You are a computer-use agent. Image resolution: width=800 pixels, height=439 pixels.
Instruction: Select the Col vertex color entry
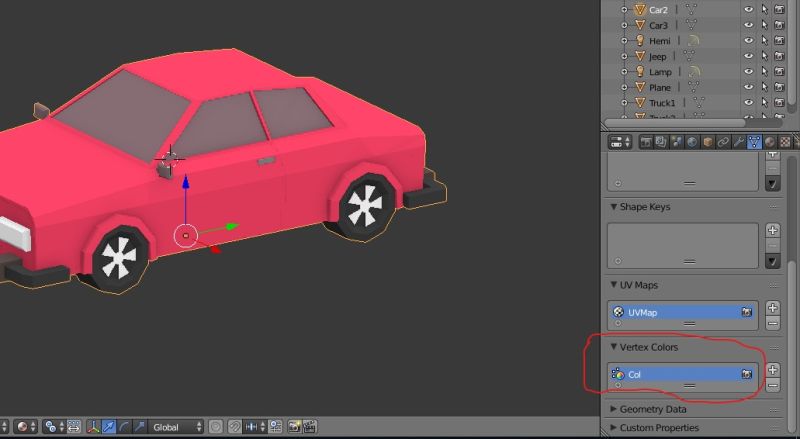tap(683, 374)
